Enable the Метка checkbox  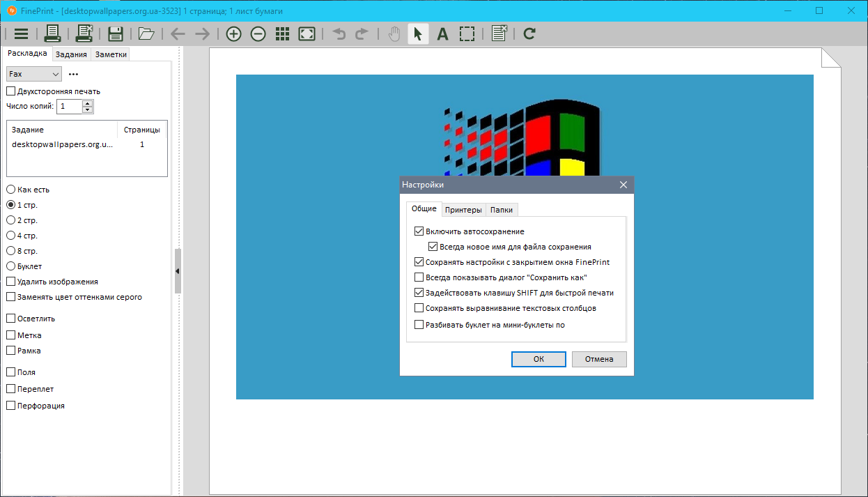pyautogui.click(x=24, y=335)
